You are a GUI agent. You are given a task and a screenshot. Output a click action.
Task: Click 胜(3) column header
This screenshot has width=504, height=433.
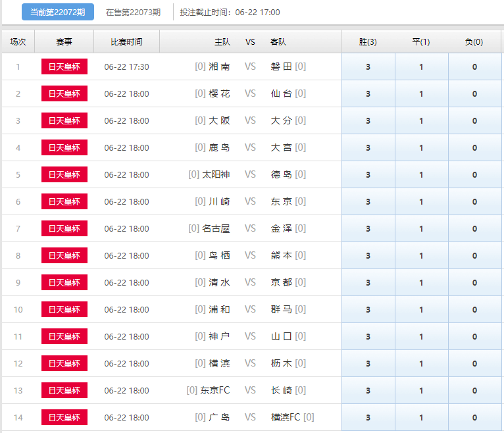368,42
